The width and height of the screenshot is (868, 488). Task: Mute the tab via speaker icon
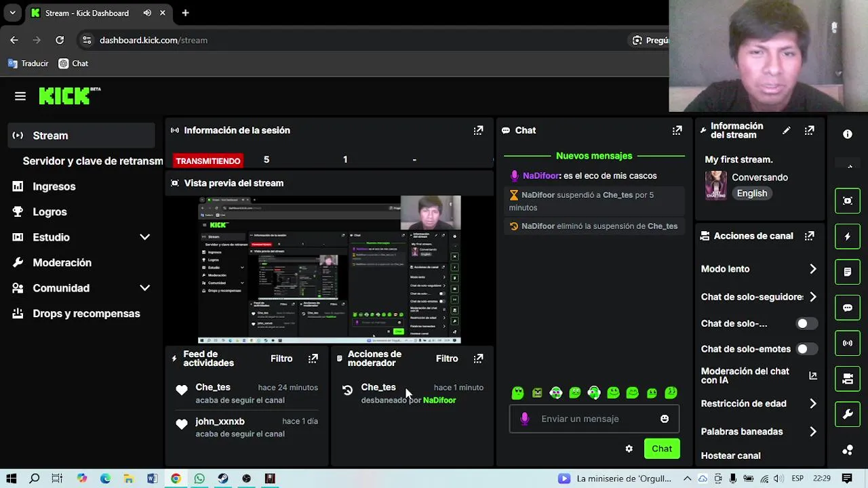147,13
